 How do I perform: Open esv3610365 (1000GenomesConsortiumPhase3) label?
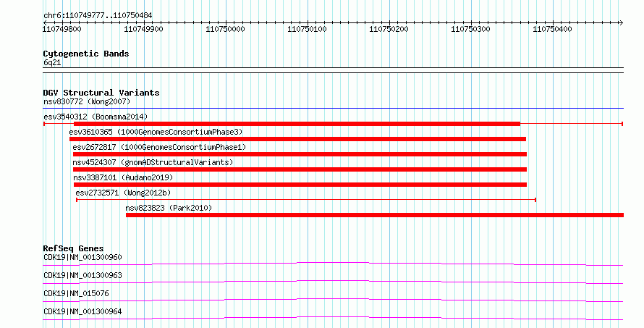tap(156, 132)
